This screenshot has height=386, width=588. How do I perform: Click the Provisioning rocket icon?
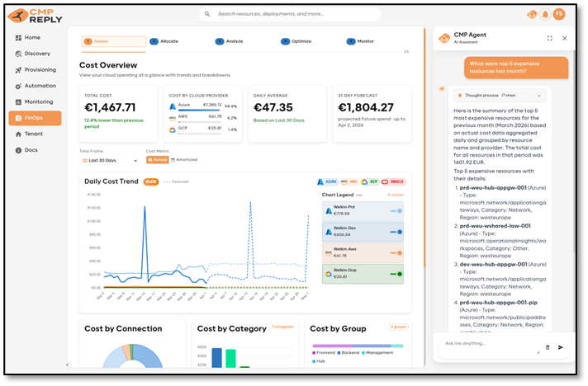coord(18,69)
